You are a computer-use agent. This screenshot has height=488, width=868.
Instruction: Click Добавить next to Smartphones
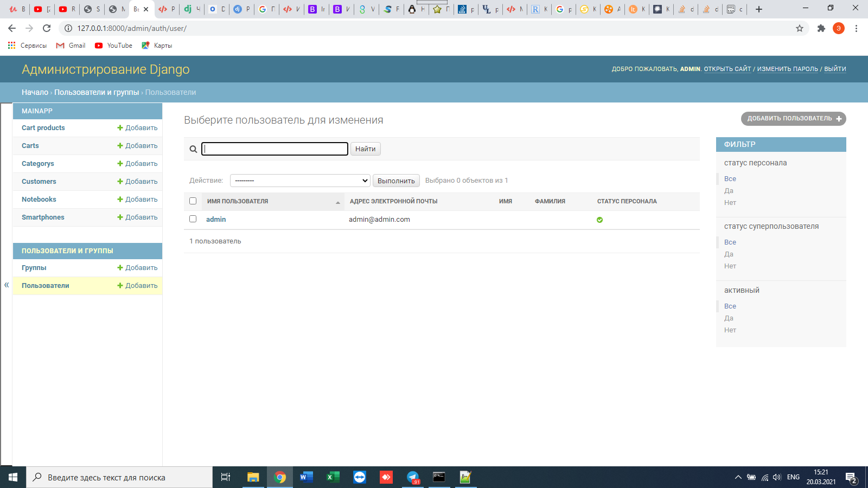(137, 217)
